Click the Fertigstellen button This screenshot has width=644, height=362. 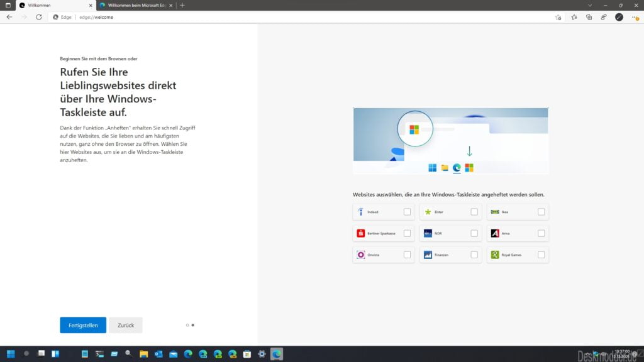click(x=83, y=325)
